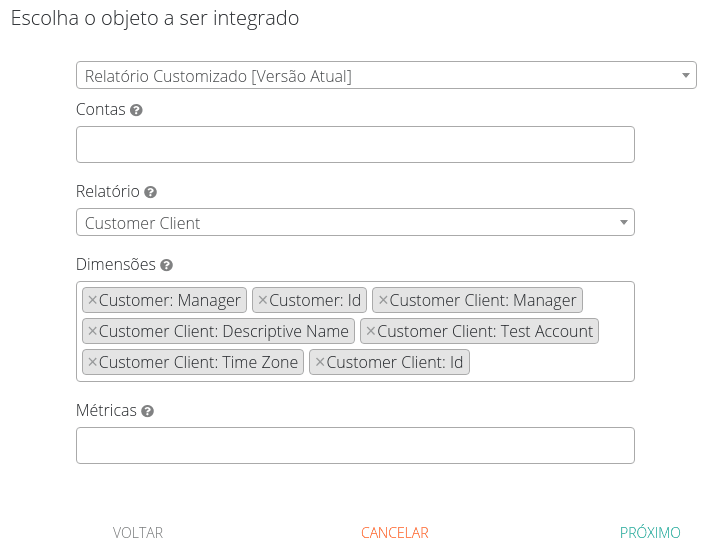Go back with the VOLTAR button

point(138,533)
